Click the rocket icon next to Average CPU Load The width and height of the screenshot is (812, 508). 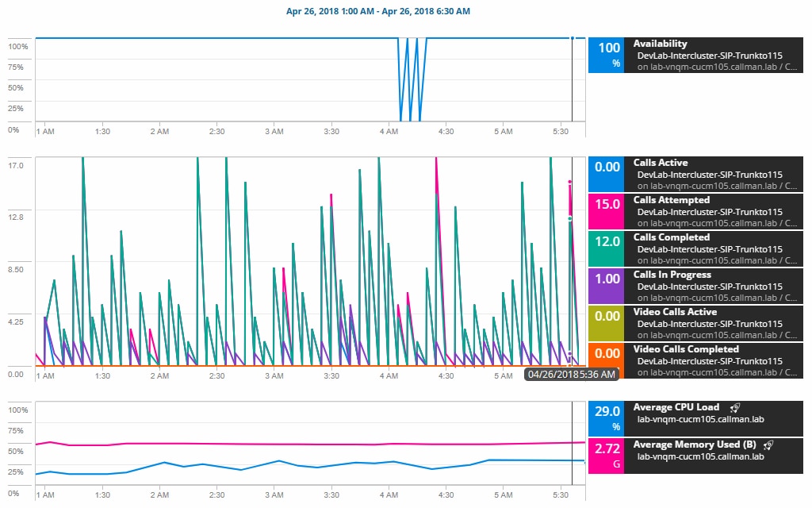coord(734,407)
